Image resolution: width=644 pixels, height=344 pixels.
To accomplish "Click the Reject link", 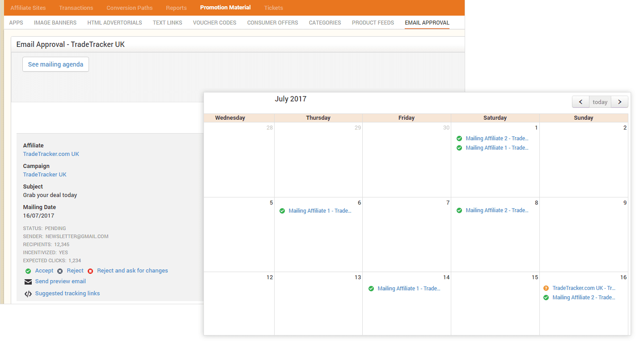I will tap(75, 271).
